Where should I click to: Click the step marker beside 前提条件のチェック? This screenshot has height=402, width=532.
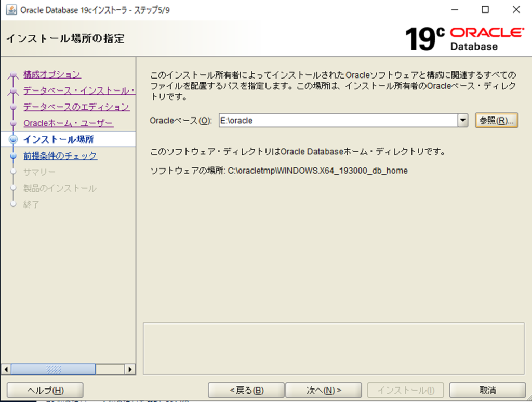[14, 156]
